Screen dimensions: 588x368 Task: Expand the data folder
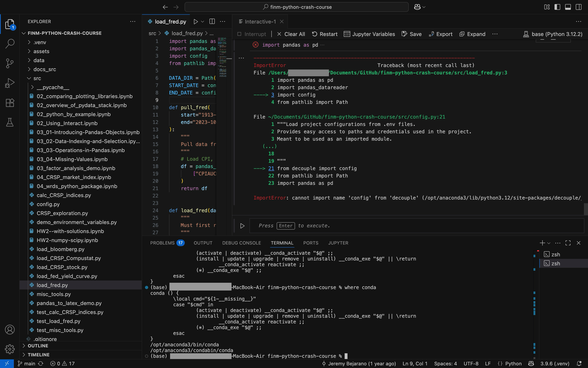click(29, 60)
